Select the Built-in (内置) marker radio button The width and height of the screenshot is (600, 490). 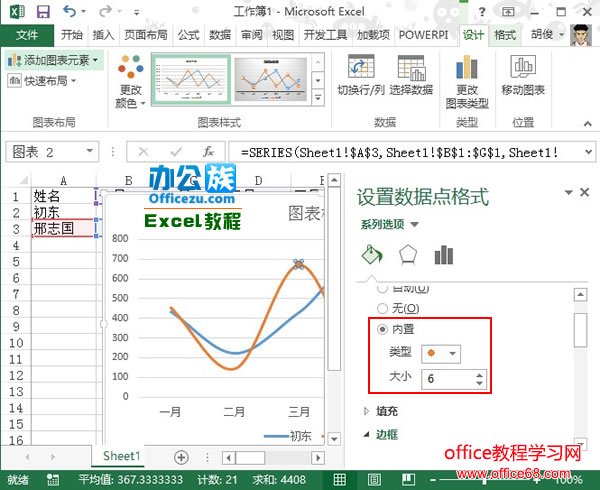pyautogui.click(x=382, y=329)
